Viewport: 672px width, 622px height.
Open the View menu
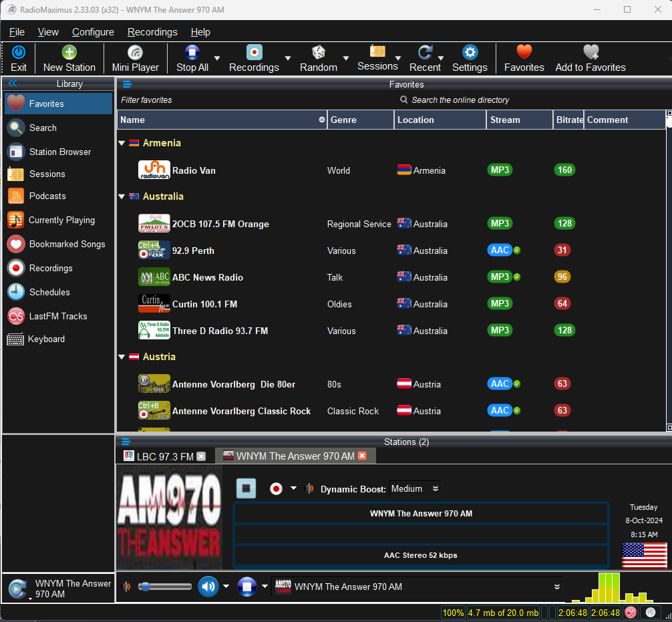tap(48, 32)
